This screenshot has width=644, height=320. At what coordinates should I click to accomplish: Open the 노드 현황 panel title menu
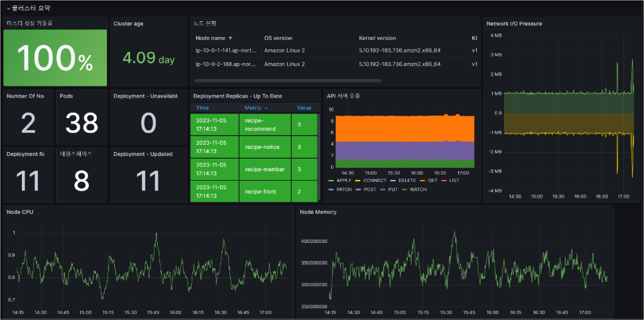[x=204, y=24]
